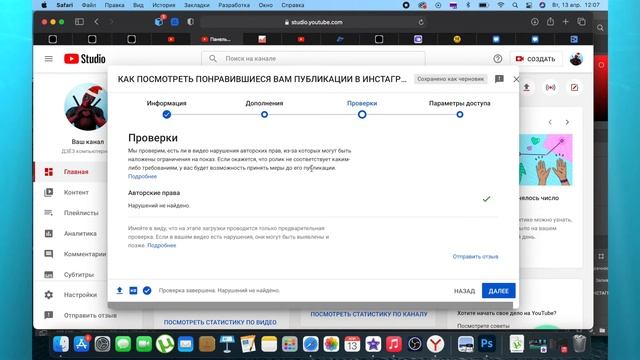Open the Контент icon in the sidebar
Image resolution: width=640 pixels, height=360 pixels.
coord(49,192)
